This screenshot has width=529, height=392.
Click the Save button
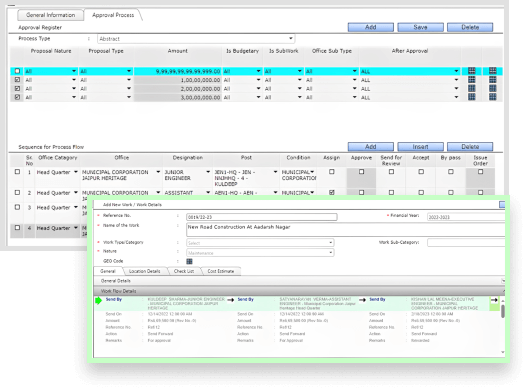coord(420,27)
